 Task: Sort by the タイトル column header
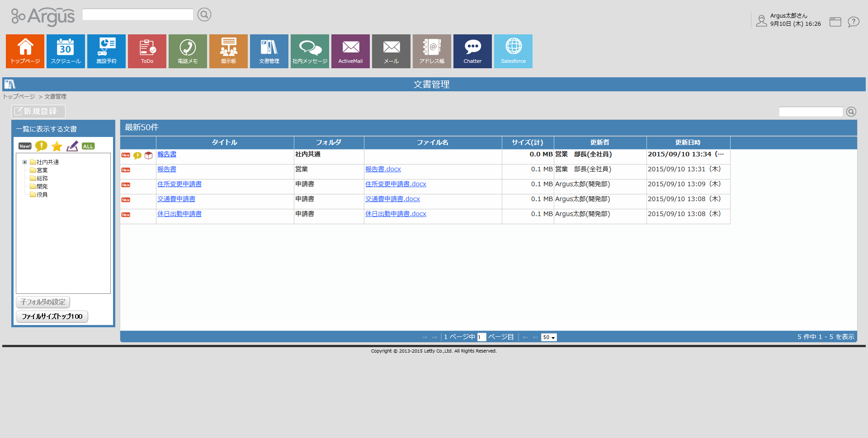pos(225,142)
